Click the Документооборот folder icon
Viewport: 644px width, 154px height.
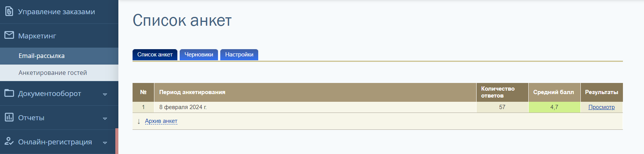point(9,93)
